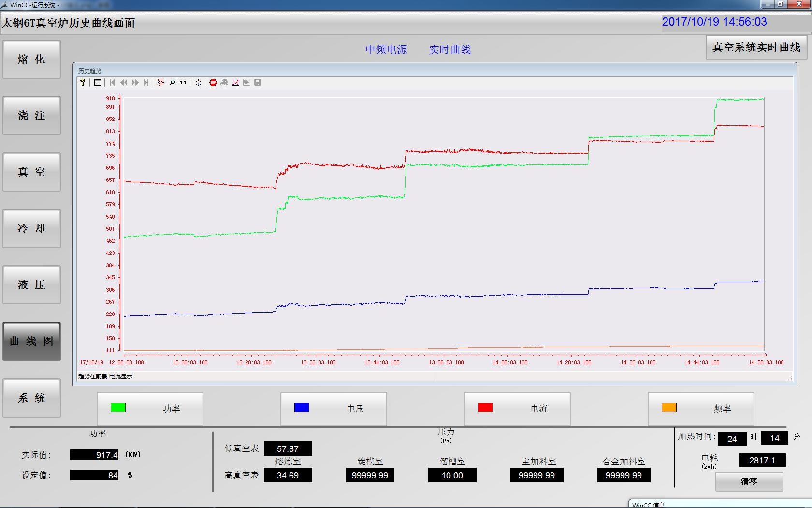Image resolution: width=812 pixels, height=508 pixels.
Task: Toggle the 功率 green curve button
Action: (x=150, y=409)
